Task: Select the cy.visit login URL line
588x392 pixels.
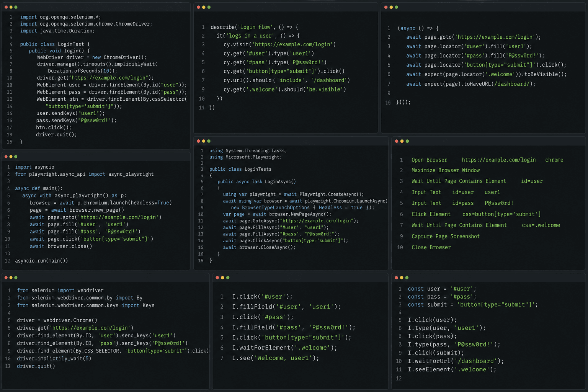Action: [279, 44]
